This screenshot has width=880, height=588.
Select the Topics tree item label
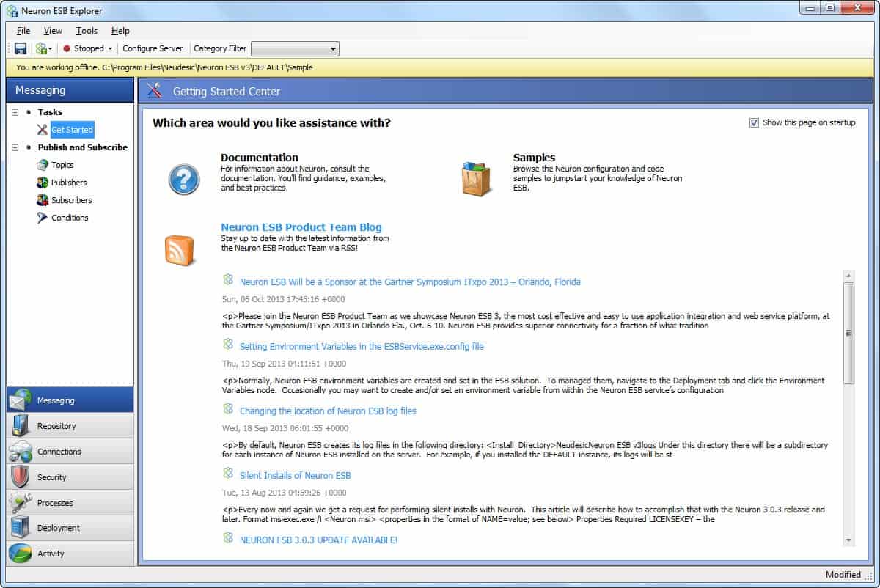[x=62, y=165]
